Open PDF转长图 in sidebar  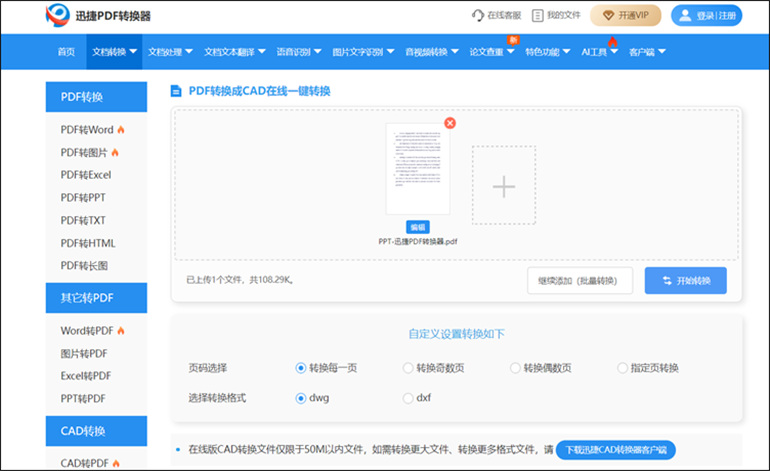(x=84, y=266)
